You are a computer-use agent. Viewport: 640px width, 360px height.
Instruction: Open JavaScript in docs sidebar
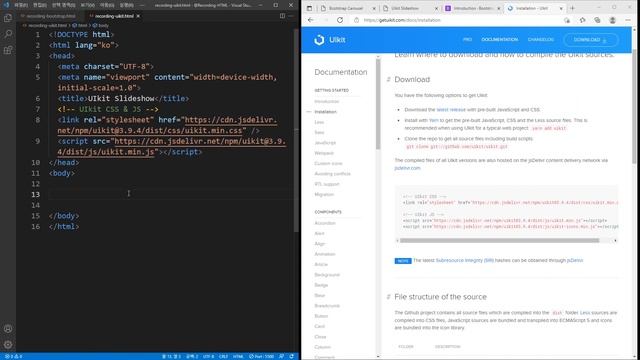coord(325,143)
